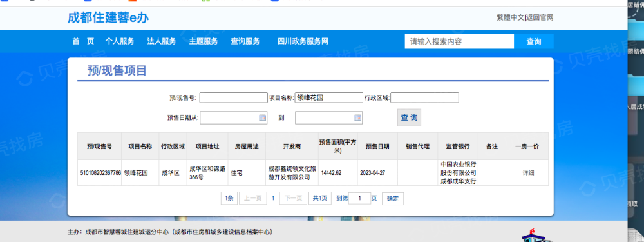644x242 pixels.
Task: Open 详细 link for 领峰花园
Action: click(x=528, y=173)
